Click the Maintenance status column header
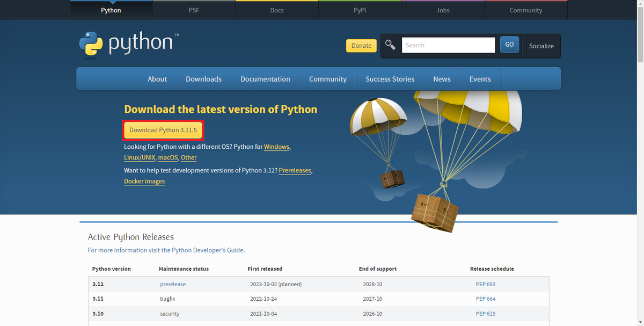 184,269
